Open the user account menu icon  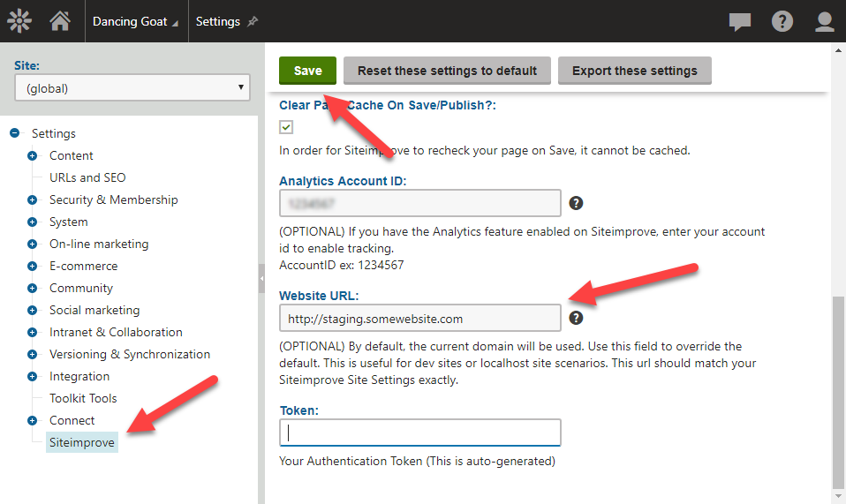tap(825, 21)
